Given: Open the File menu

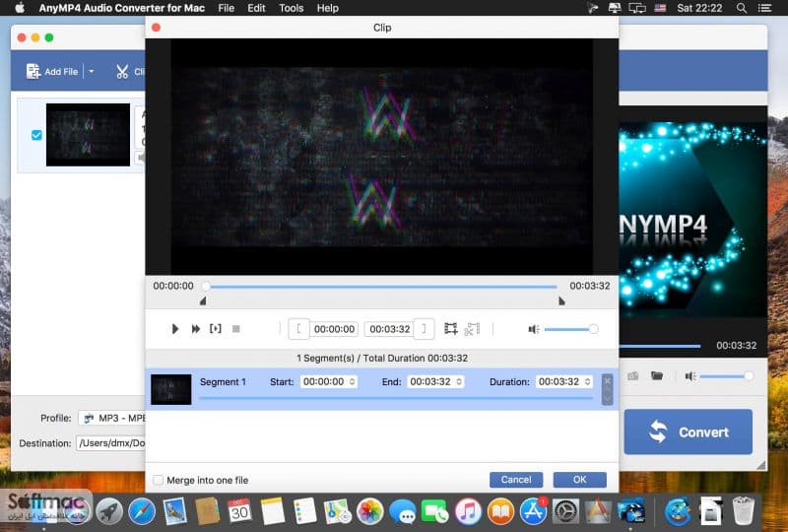Looking at the screenshot, I should [x=227, y=8].
